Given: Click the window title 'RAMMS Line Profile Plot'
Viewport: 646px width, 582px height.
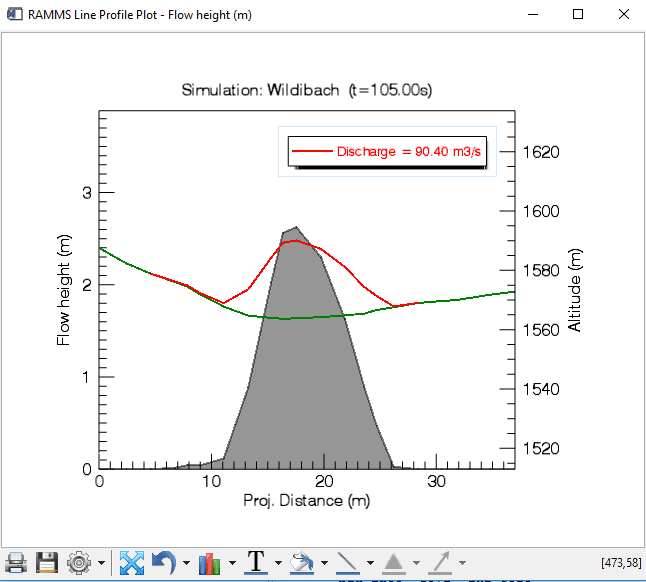Looking at the screenshot, I should pyautogui.click(x=93, y=15).
